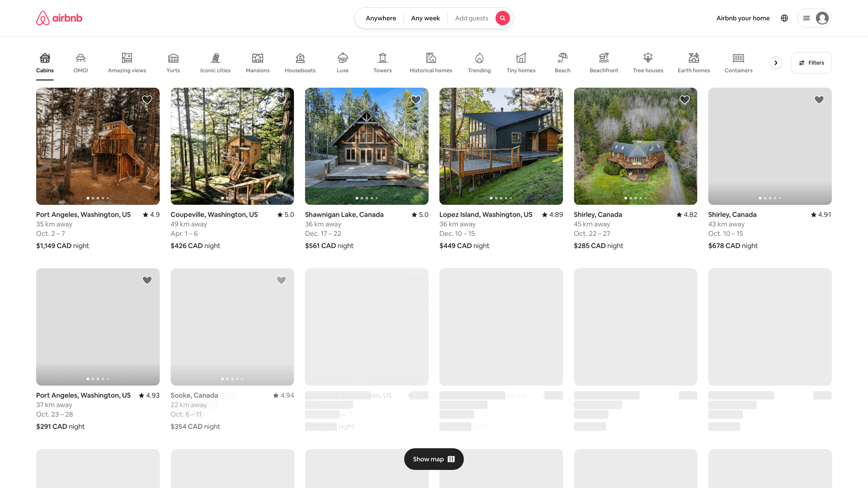Click the Show map button
This screenshot has height=488, width=868.
434,459
